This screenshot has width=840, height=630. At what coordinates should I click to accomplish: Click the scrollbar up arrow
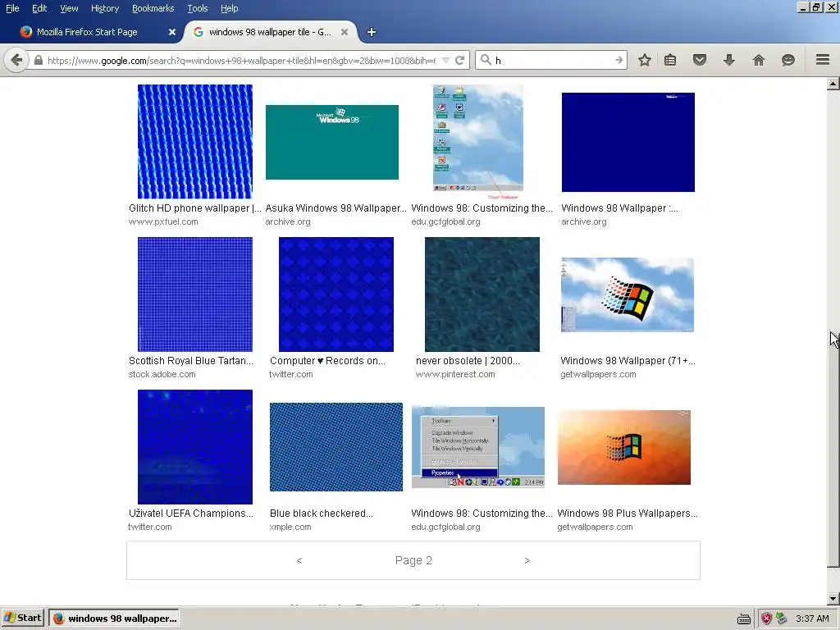pyautogui.click(x=833, y=84)
